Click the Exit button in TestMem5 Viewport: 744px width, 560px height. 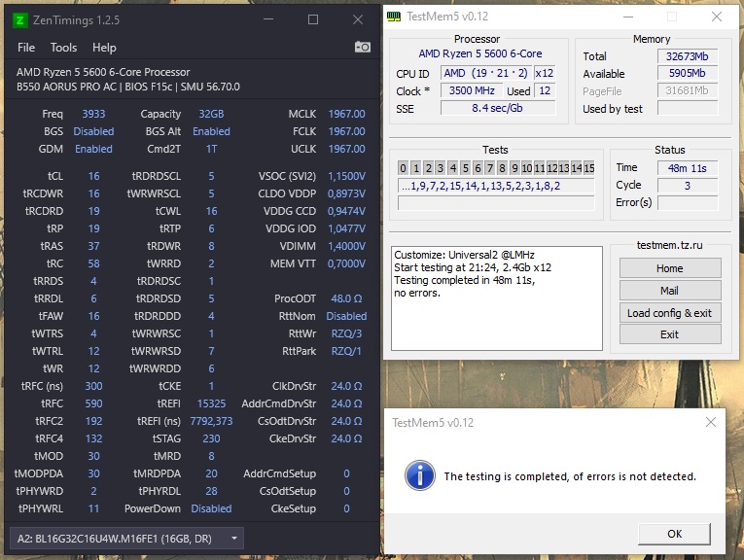670,334
